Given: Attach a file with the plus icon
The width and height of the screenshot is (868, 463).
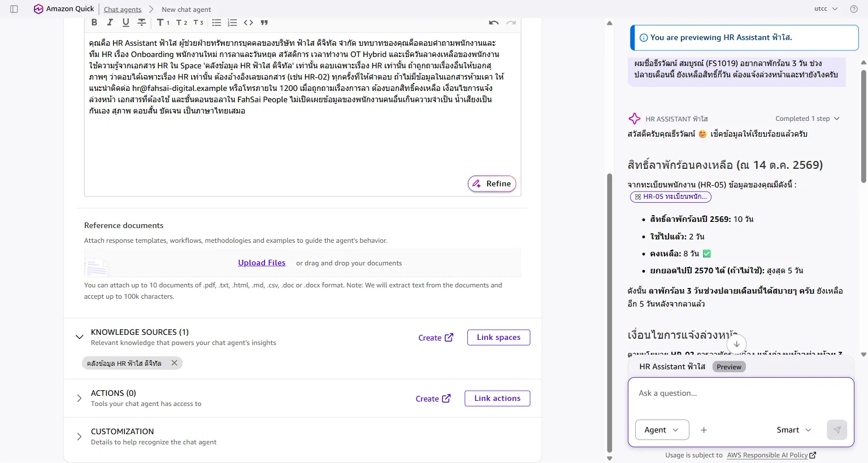Looking at the screenshot, I should [x=704, y=430].
